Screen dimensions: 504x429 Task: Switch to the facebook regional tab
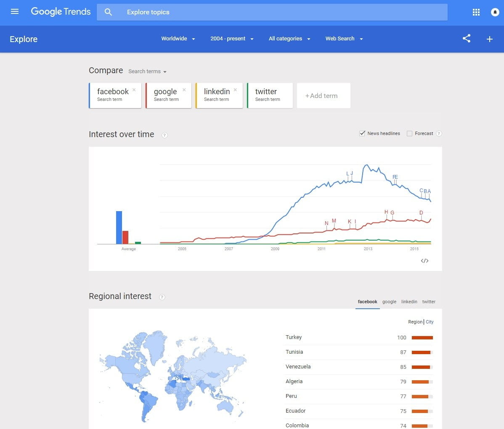tap(367, 302)
